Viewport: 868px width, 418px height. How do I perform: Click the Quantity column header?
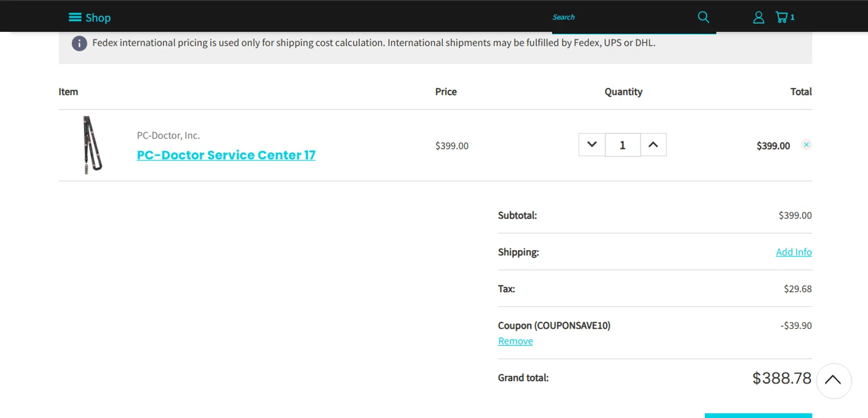pyautogui.click(x=623, y=91)
